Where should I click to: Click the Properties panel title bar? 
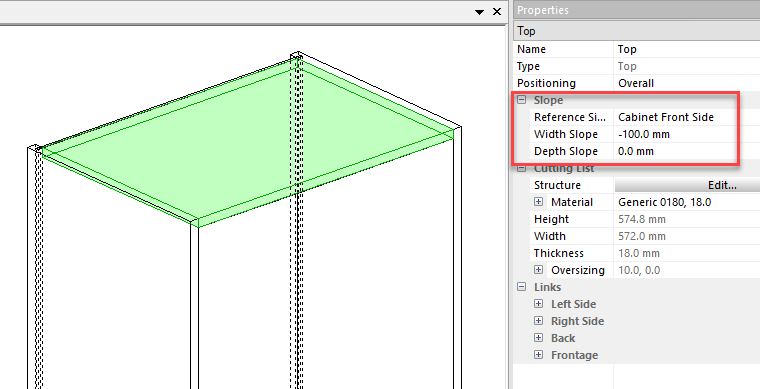[x=636, y=10]
